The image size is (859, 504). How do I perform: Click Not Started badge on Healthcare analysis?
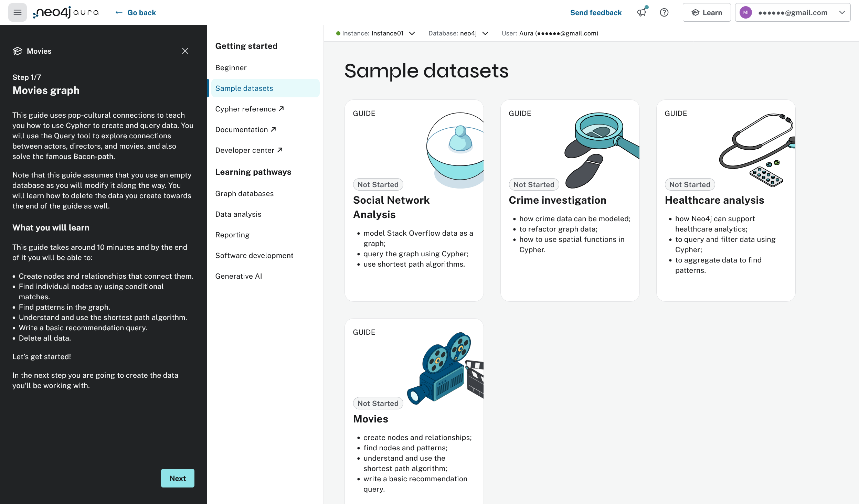pyautogui.click(x=690, y=185)
